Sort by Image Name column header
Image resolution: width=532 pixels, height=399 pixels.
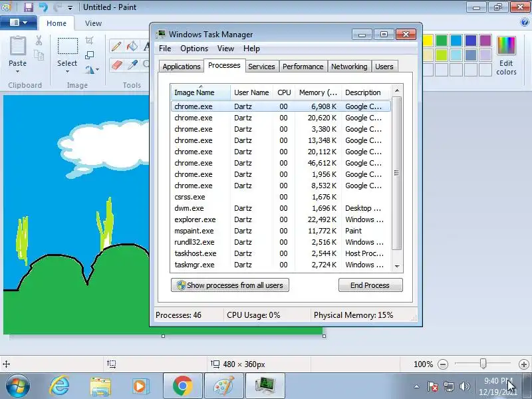(201, 92)
